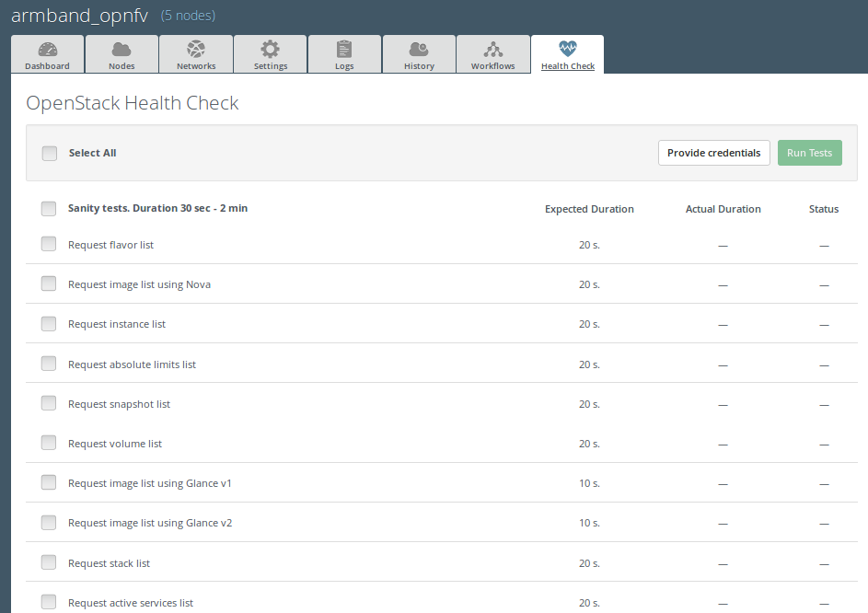Enable Request image list using Glance v2
The width and height of the screenshot is (868, 613).
point(49,522)
